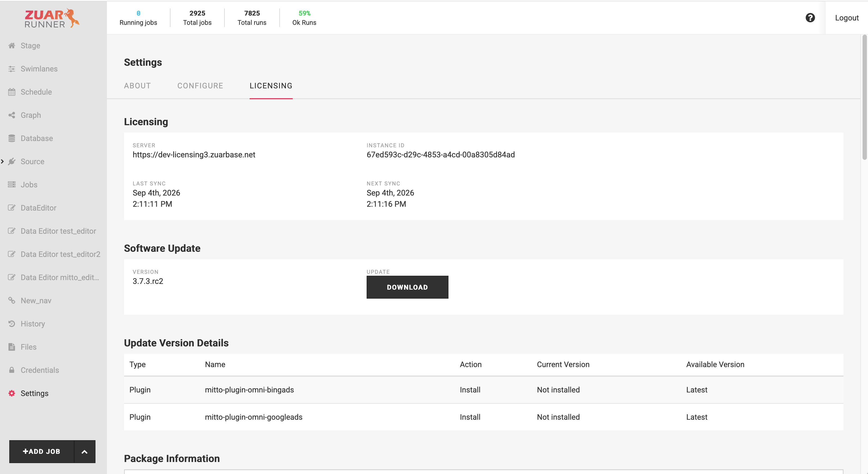Click the page vertical scrollbar
Image resolution: width=868 pixels, height=474 pixels.
point(864,97)
